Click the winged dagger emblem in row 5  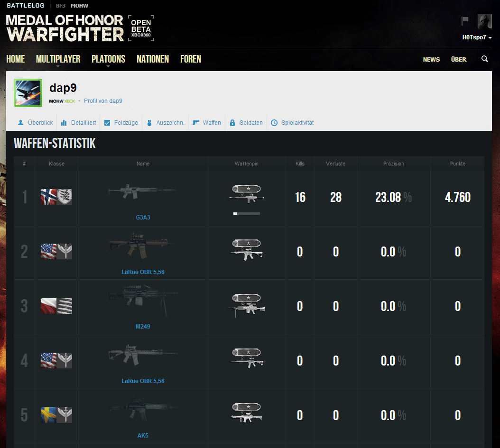click(x=65, y=415)
